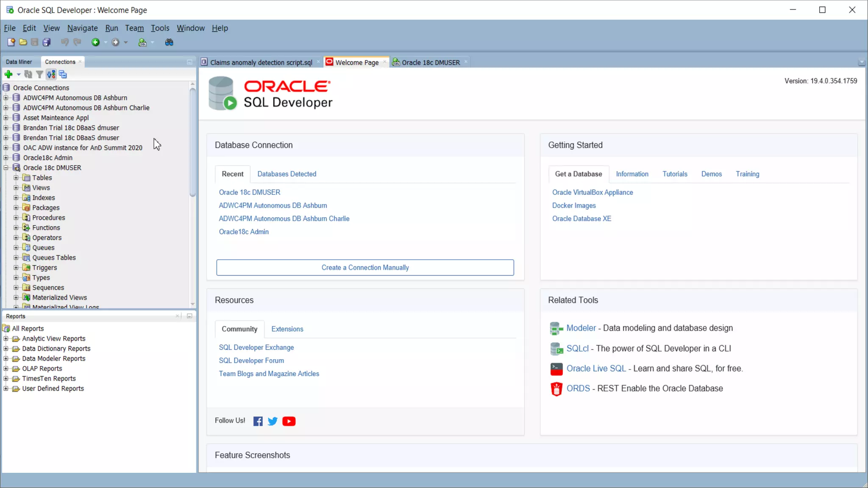The height and width of the screenshot is (488, 868).
Task: Open the SQL Worksheet toolbar icon
Action: (x=142, y=42)
